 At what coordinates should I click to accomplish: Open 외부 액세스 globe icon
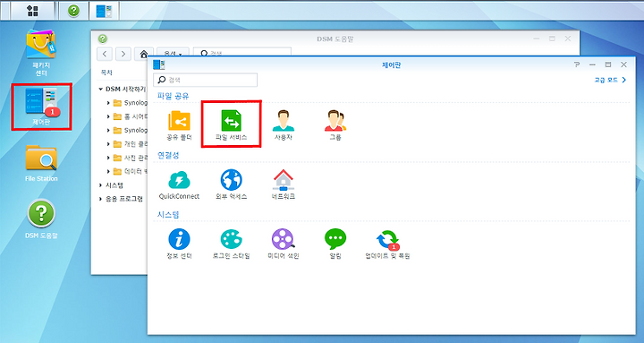(232, 184)
